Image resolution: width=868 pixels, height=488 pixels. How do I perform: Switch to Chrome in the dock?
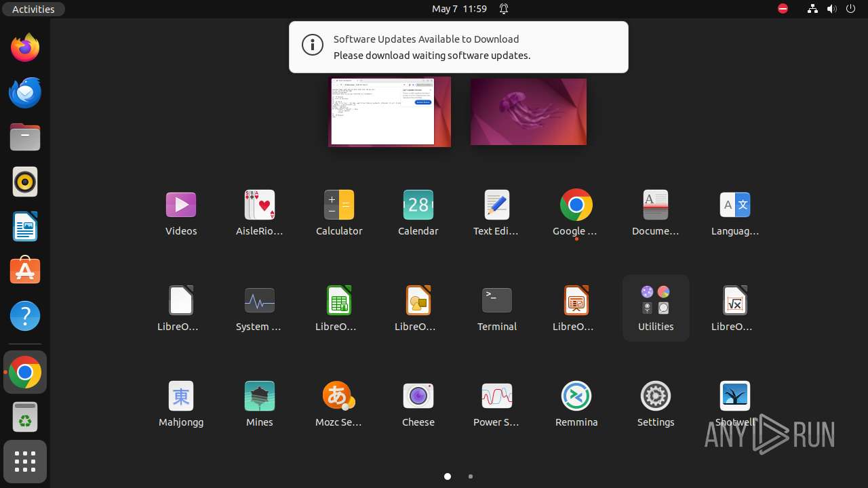coord(25,372)
